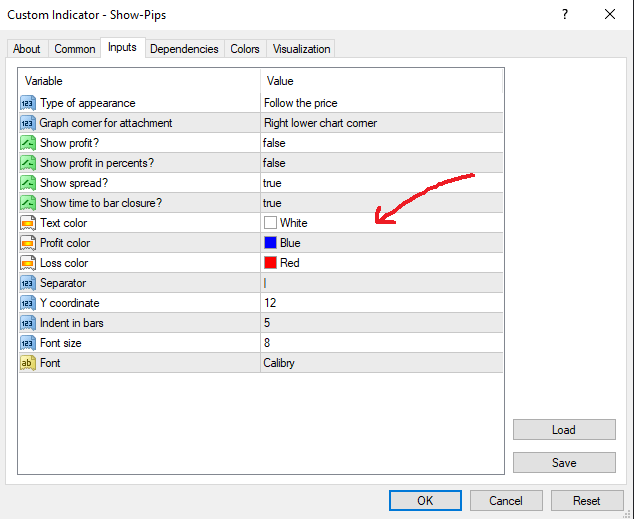Click the White text color swatch
Image resolution: width=634 pixels, height=519 pixels.
pos(270,223)
